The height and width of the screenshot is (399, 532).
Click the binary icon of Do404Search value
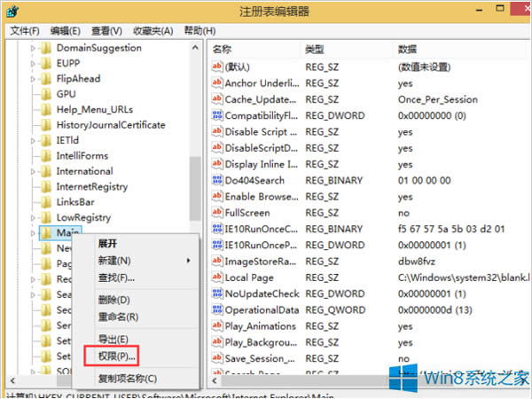[217, 180]
